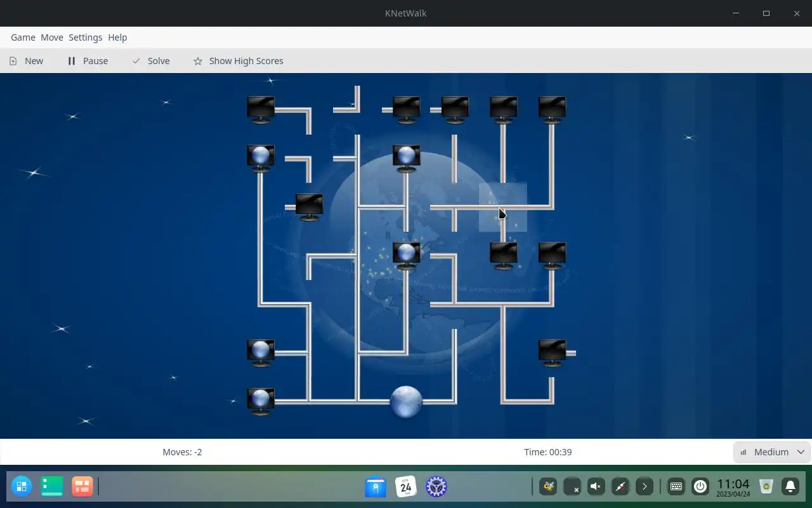812x508 pixels.
Task: Open the notification bell icon
Action: point(790,486)
